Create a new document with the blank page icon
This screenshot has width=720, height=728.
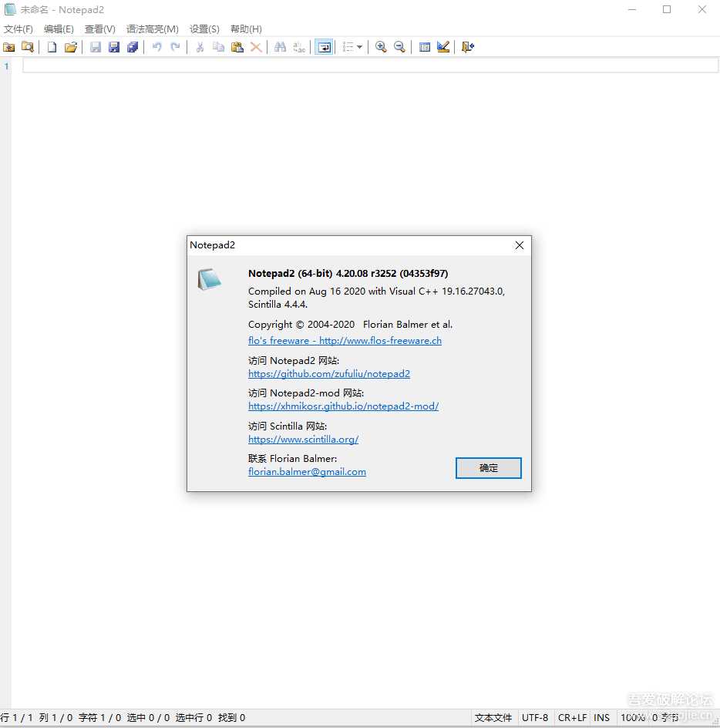[x=52, y=47]
